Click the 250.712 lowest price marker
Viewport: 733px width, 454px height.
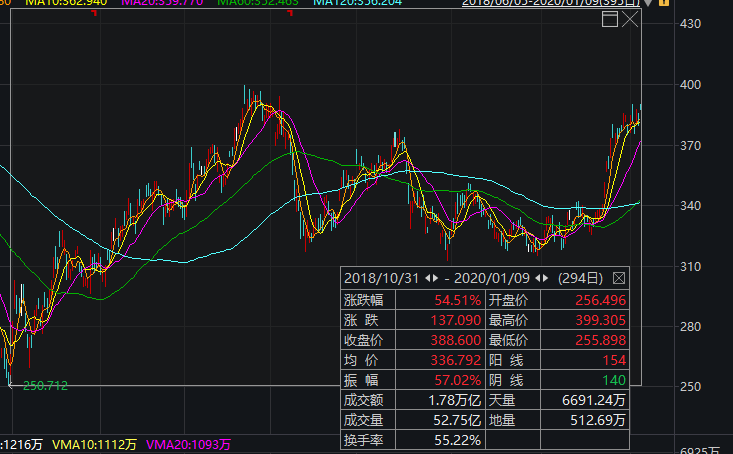(x=45, y=386)
